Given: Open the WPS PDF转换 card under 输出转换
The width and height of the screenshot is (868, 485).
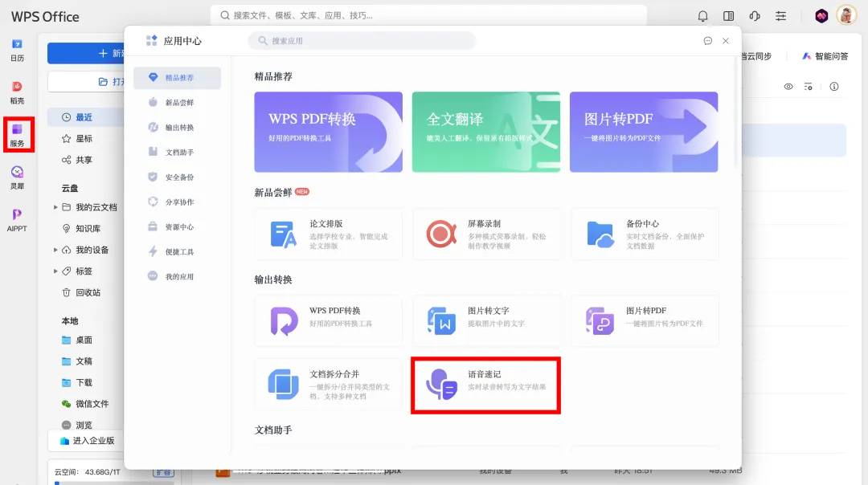Looking at the screenshot, I should [328, 320].
